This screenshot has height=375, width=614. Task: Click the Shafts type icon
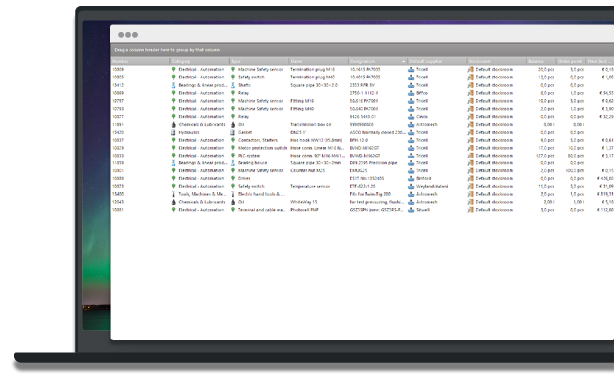pos(233,85)
